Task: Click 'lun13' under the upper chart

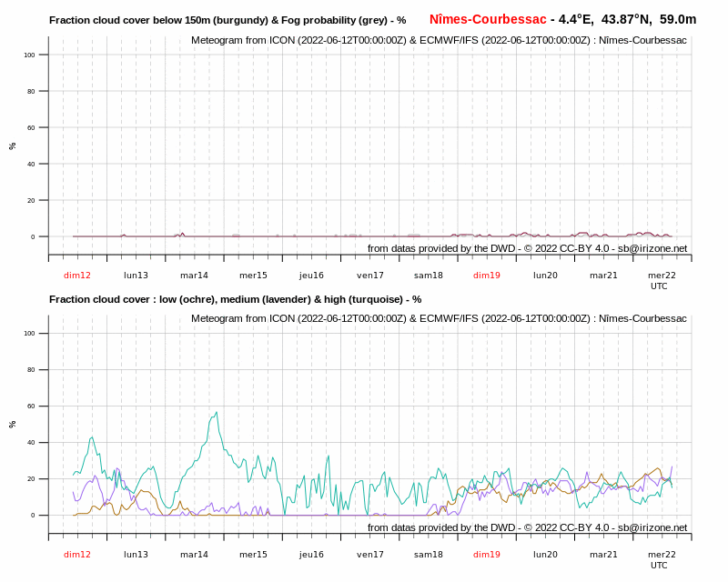Action: [136, 276]
